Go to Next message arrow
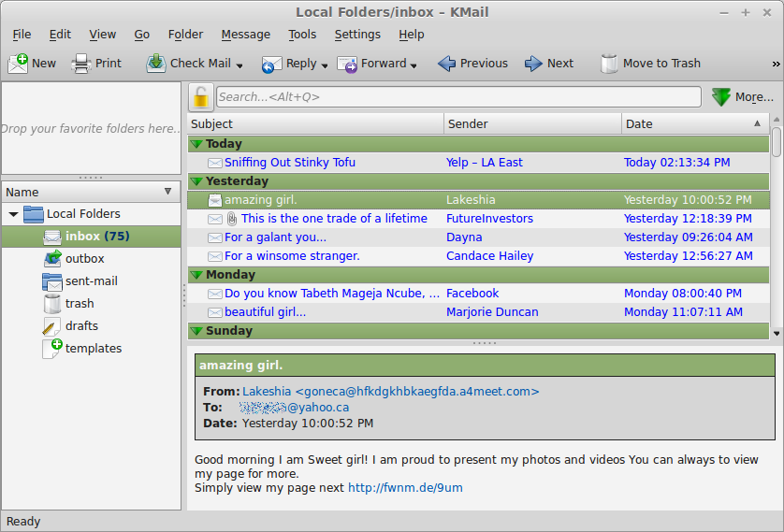The width and height of the screenshot is (784, 532). pos(533,64)
